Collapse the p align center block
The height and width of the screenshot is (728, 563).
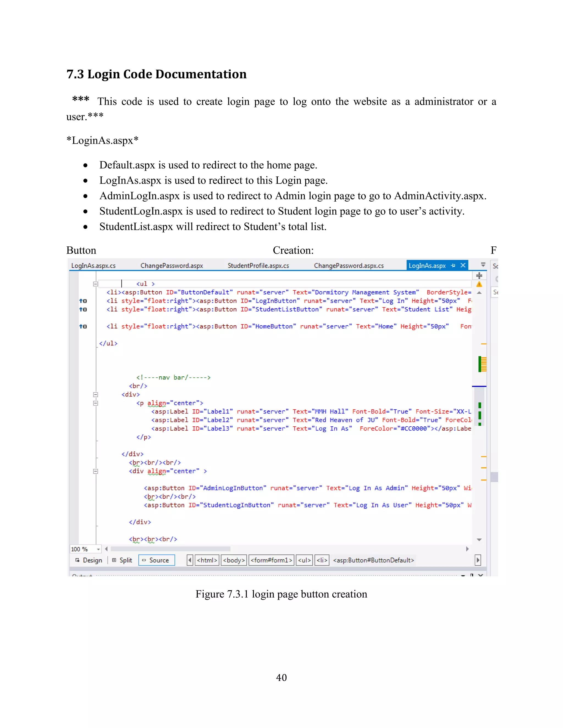[95, 403]
